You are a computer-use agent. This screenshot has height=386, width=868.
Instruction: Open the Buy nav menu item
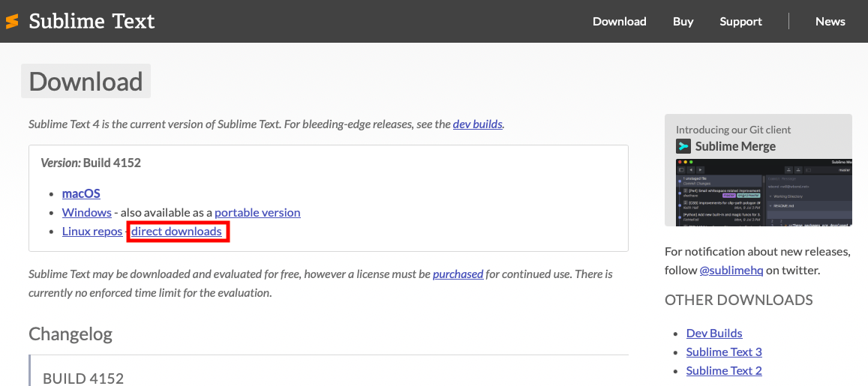tap(683, 22)
